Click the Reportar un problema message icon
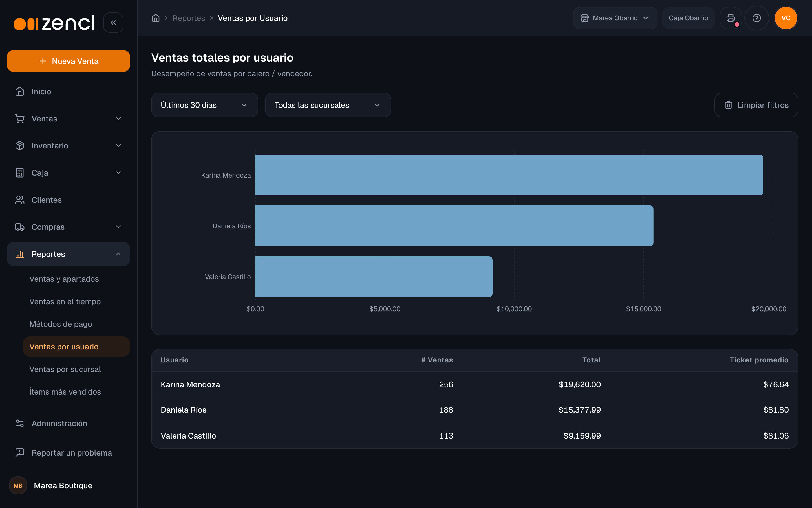The width and height of the screenshot is (812, 508). 20,453
